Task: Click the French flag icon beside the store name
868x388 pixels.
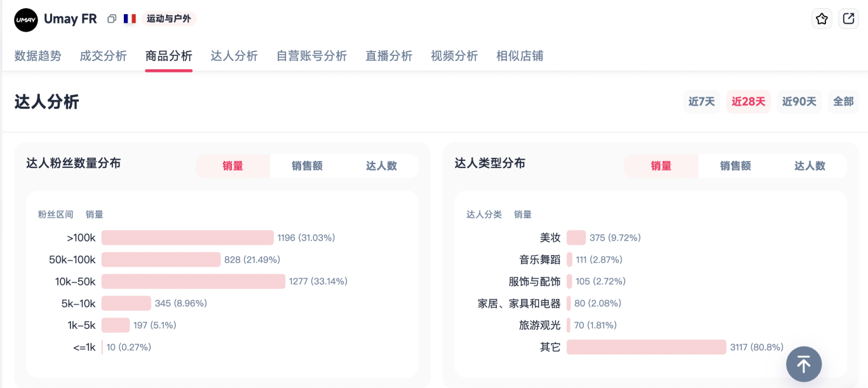Action: click(130, 19)
